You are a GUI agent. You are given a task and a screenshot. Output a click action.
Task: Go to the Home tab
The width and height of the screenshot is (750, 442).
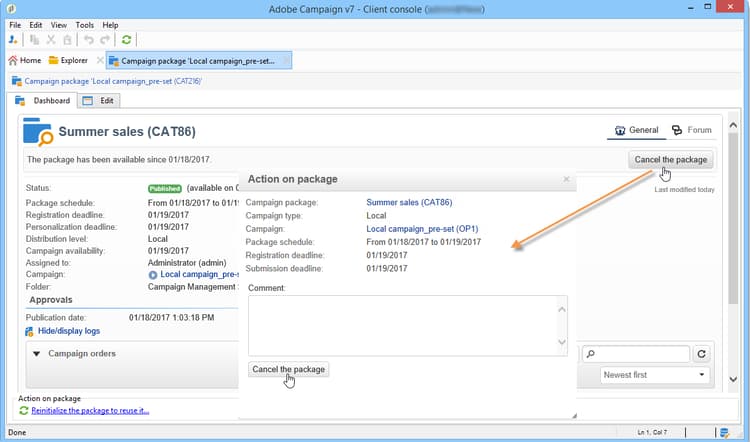tap(25, 60)
